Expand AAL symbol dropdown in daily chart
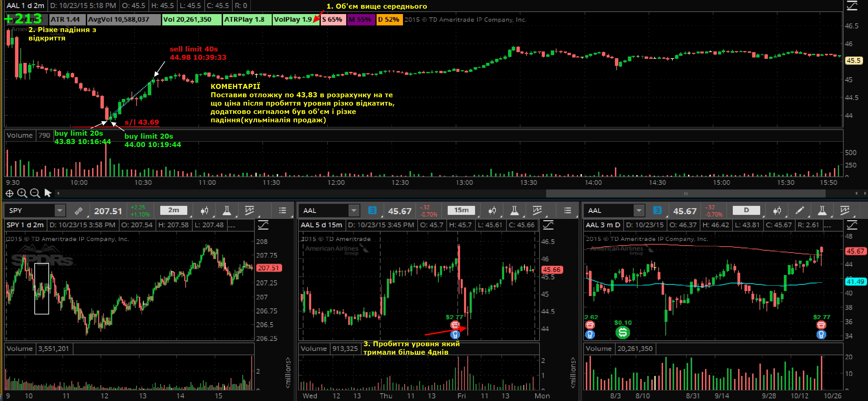This screenshot has height=401, width=868. [639, 211]
